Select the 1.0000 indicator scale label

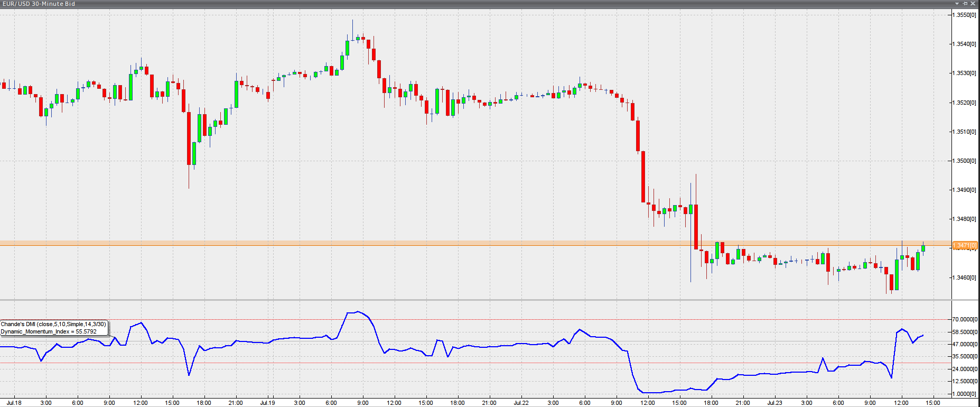tap(965, 394)
